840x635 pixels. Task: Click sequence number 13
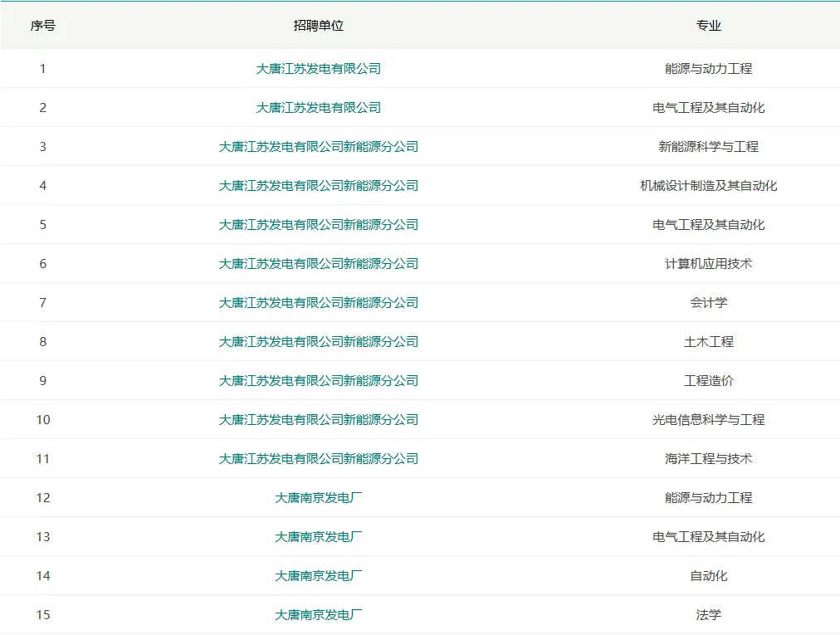point(43,537)
